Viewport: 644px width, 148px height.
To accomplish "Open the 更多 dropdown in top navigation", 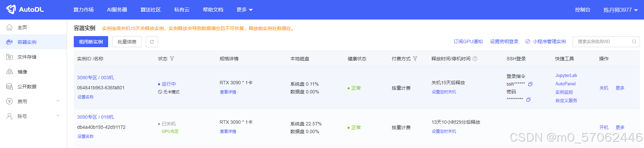I will click(x=245, y=10).
